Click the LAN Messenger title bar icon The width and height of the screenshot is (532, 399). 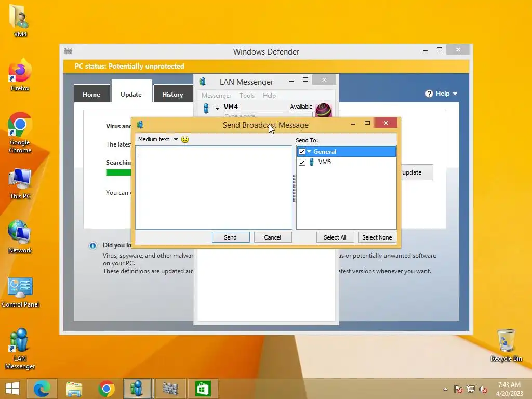click(x=203, y=82)
